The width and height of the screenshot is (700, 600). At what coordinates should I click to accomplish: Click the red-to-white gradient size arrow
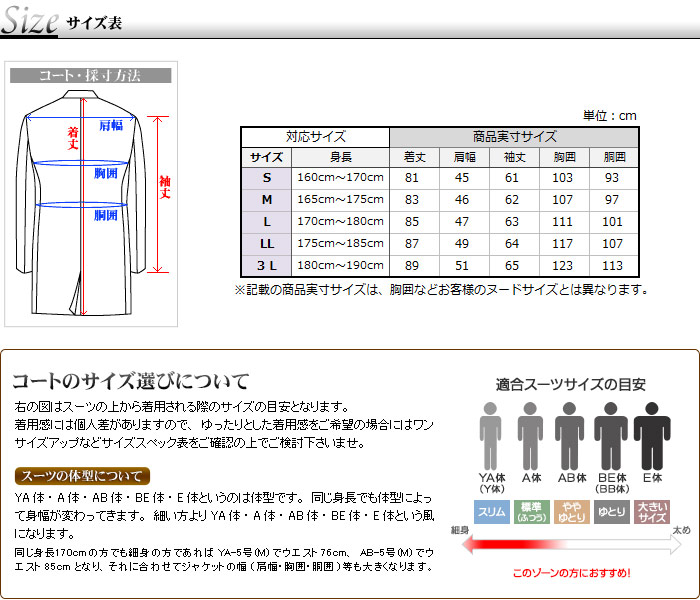(x=571, y=545)
